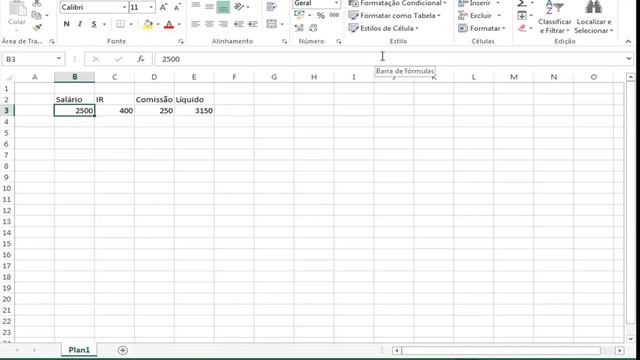Select row 3 header
Viewport: 640px width, 360px height.
pos(7,111)
